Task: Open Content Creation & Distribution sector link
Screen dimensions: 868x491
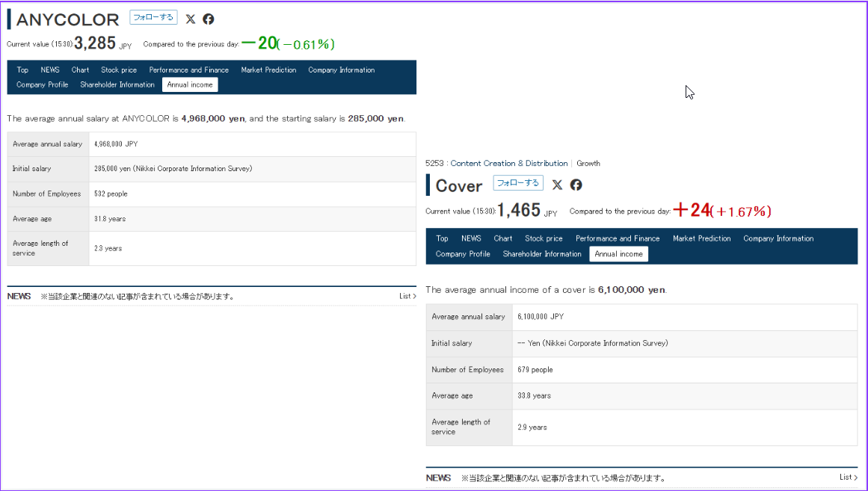Action: click(508, 164)
